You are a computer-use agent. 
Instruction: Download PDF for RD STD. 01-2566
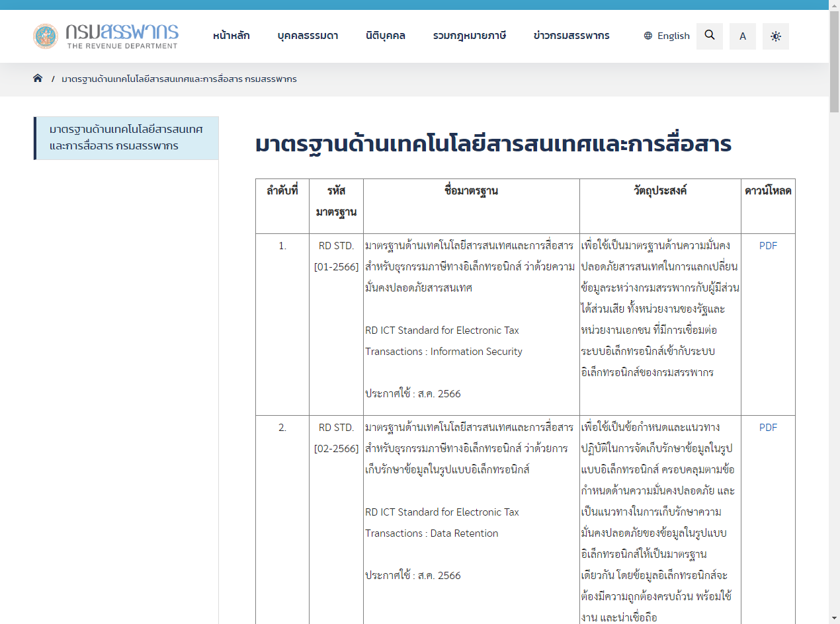pyautogui.click(x=768, y=245)
